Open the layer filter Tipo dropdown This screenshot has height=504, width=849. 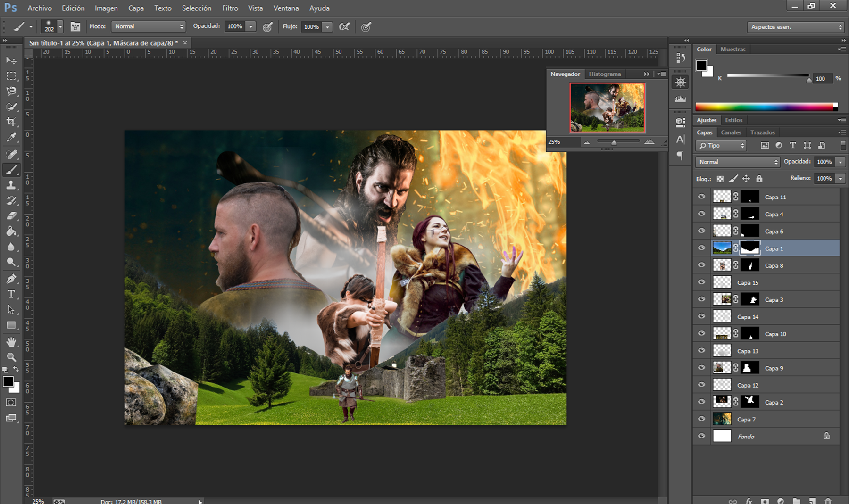click(720, 146)
